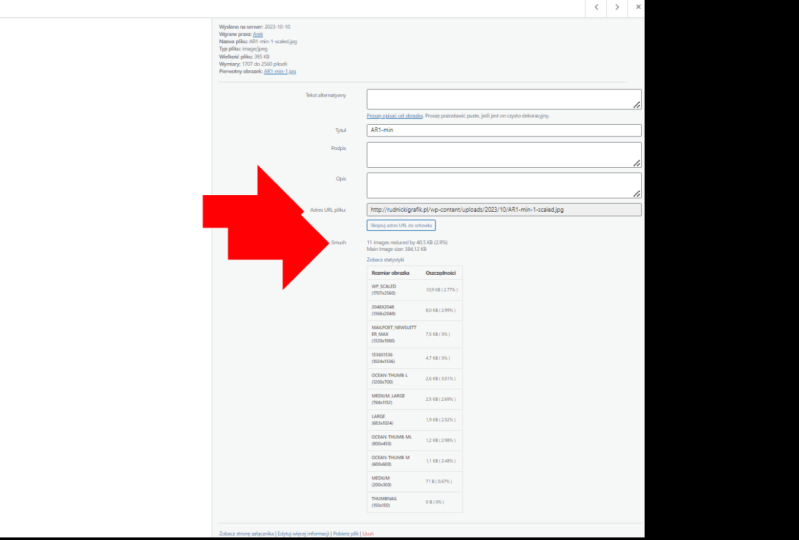Select the 71 B savings value
This screenshot has width=799, height=540.
point(439,481)
